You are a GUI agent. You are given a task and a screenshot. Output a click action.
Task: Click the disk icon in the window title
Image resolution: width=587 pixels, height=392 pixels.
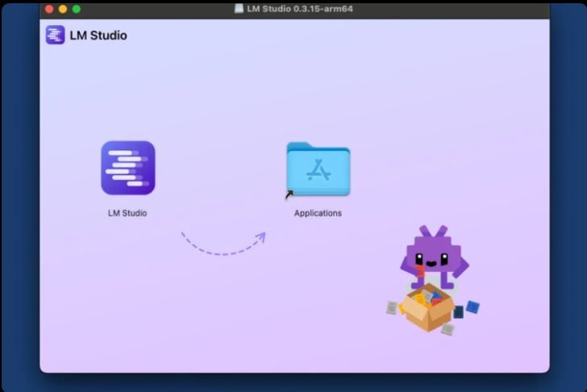pyautogui.click(x=239, y=9)
